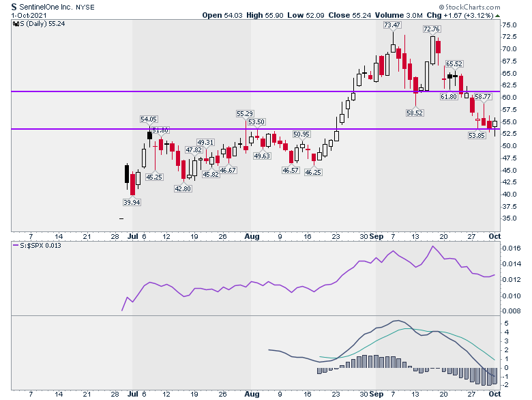Viewport: 532px width, 400px height.
Task: Click the 0.016 ratio axis label
Action: [512, 248]
